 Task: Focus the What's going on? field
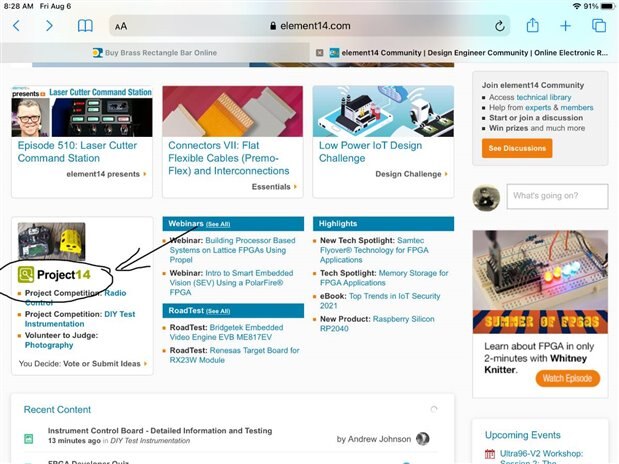pyautogui.click(x=557, y=196)
